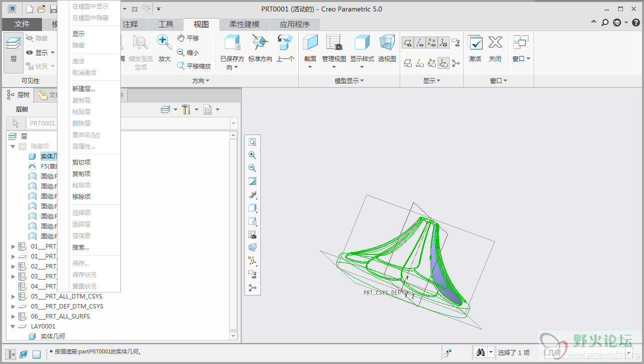
Task: Choose 显示 in the context menu
Action: point(78,33)
